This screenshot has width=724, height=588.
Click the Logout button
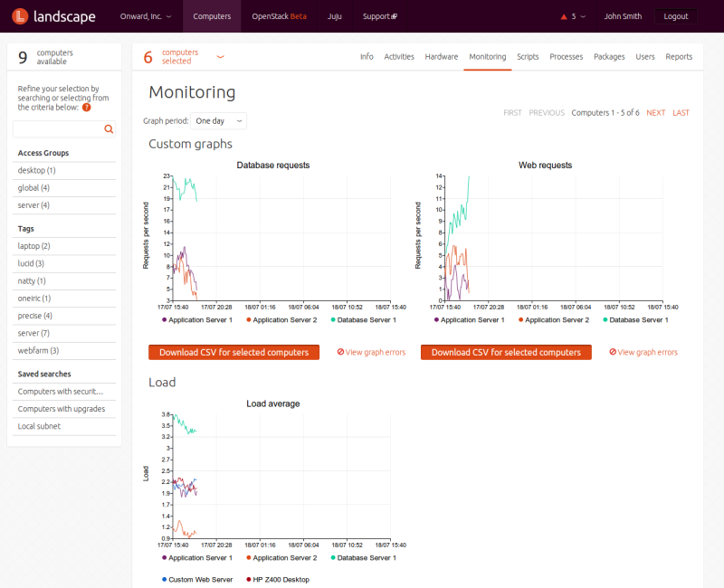(x=675, y=16)
